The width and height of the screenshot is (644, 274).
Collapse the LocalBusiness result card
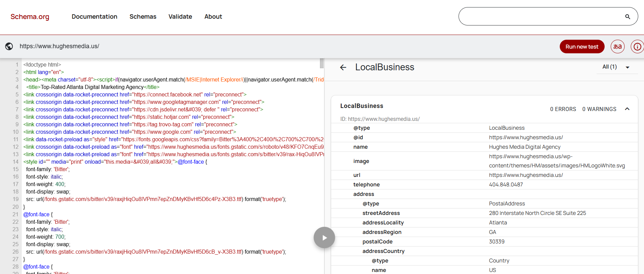click(x=627, y=109)
